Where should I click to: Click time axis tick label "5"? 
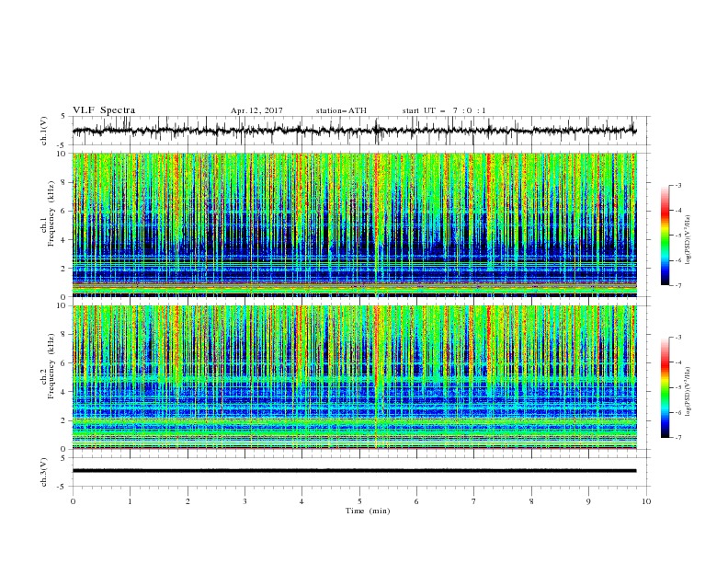click(x=359, y=501)
